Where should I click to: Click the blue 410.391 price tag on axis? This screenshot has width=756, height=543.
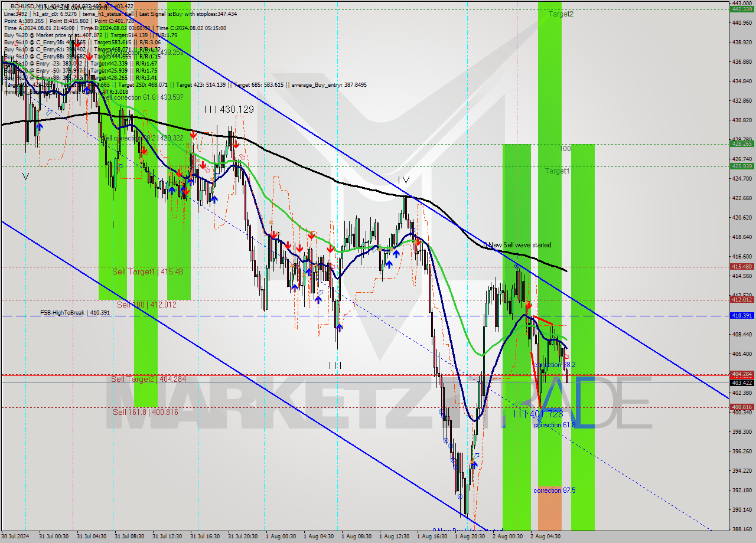(742, 315)
